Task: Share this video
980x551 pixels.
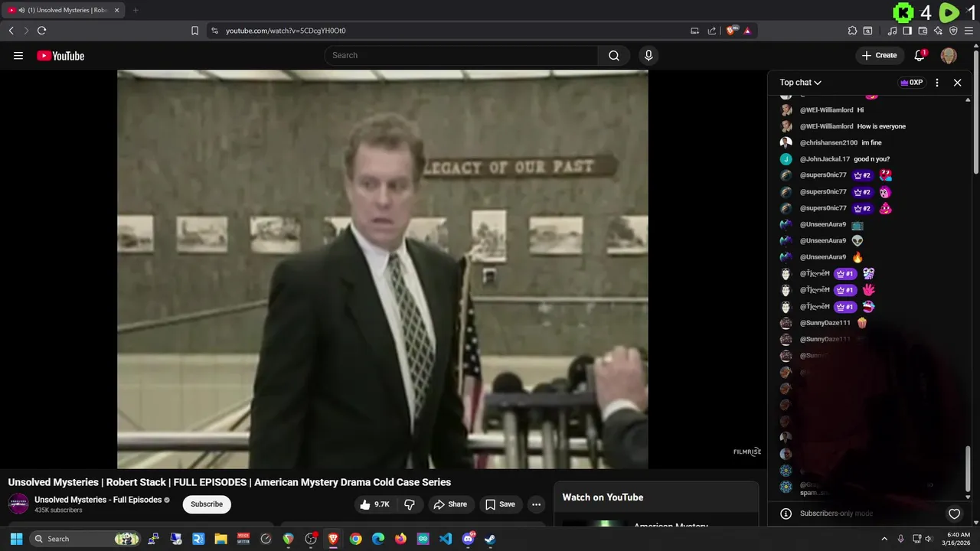Action: pos(449,504)
